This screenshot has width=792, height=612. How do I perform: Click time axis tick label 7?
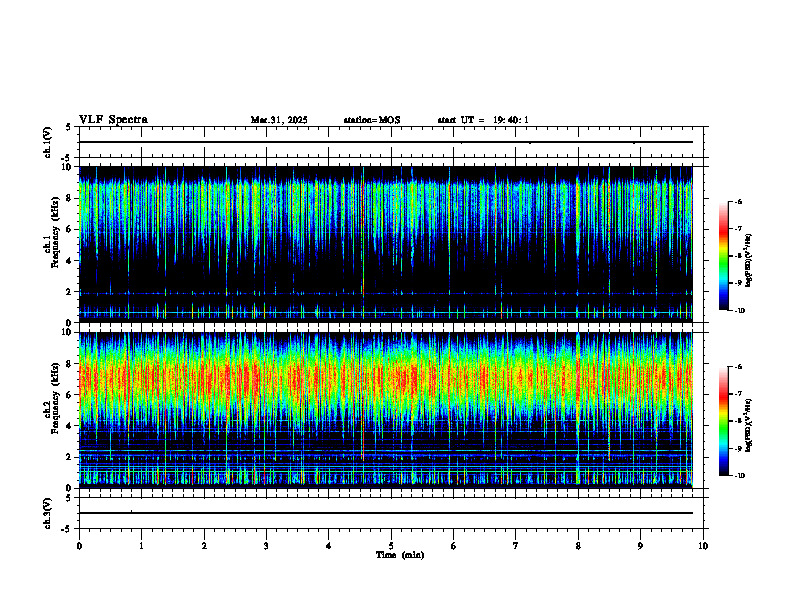click(516, 546)
